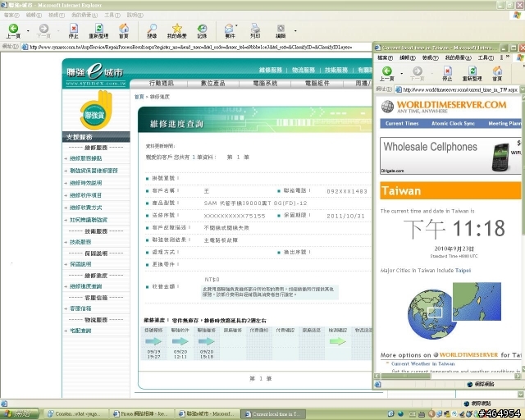Open 宅配查詢 sidebar link
Viewport: 525px width, 420px height.
tap(80, 331)
